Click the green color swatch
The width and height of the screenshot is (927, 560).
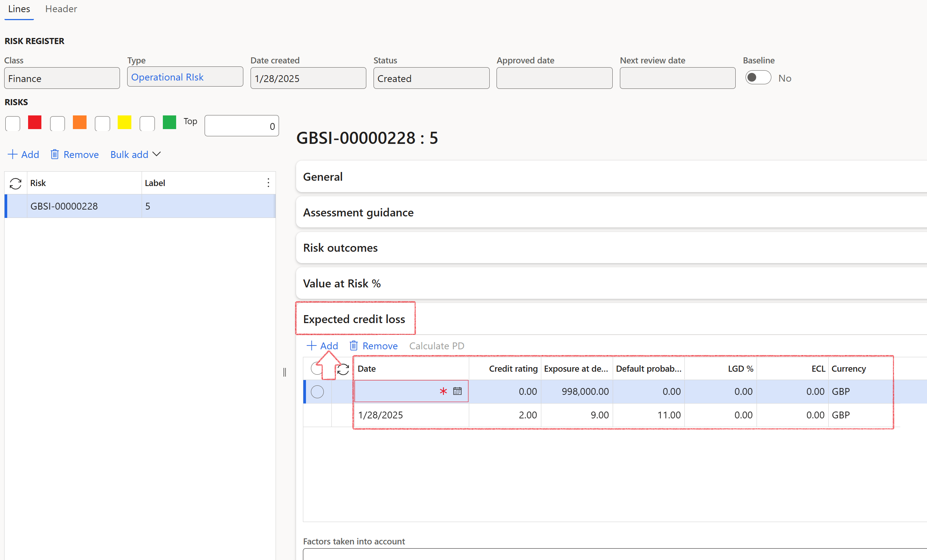169,123
